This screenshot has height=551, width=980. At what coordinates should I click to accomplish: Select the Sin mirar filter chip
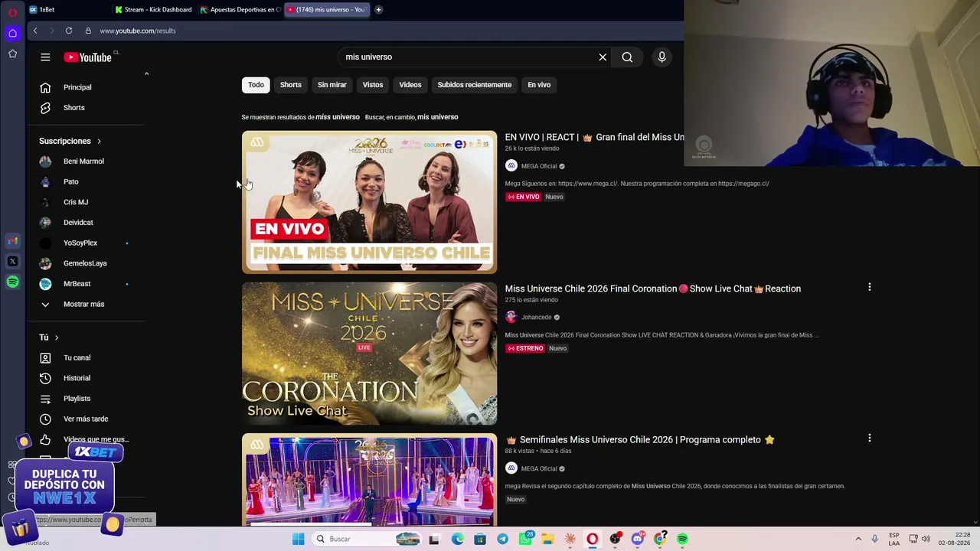(x=332, y=85)
